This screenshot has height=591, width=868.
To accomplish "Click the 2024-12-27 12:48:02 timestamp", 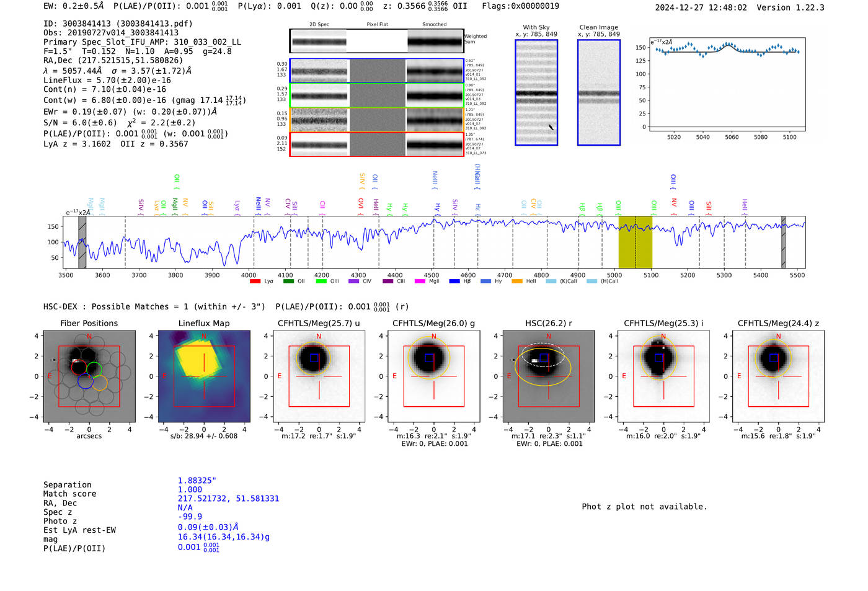I will coord(701,7).
